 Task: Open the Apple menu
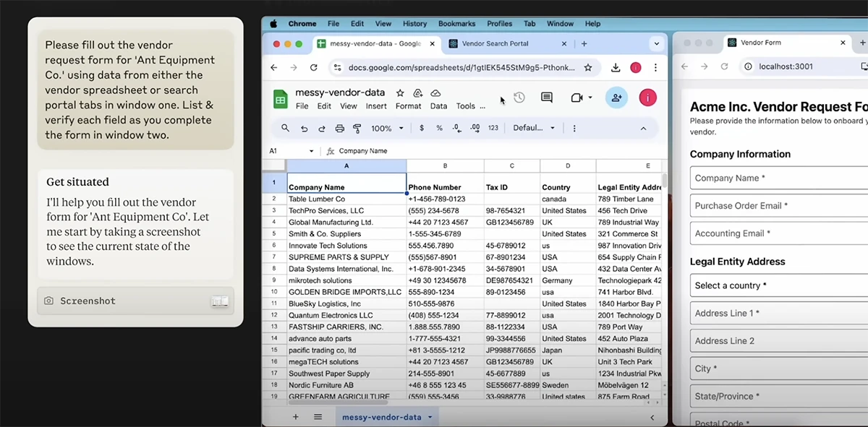[273, 23]
